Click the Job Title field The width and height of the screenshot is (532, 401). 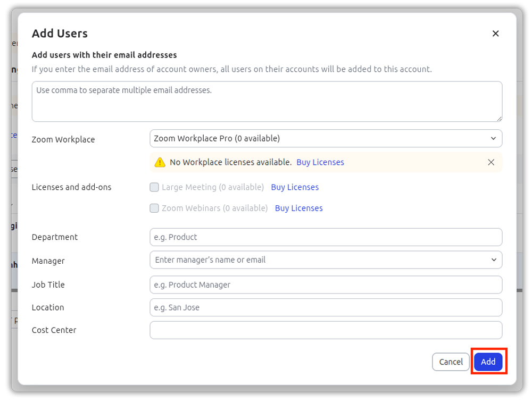(x=326, y=285)
